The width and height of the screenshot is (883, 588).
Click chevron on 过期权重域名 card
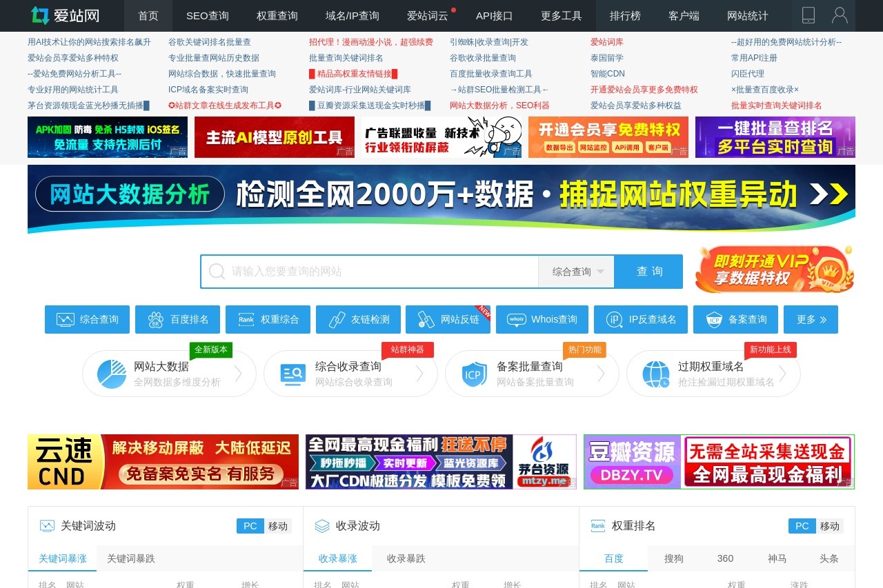click(782, 374)
